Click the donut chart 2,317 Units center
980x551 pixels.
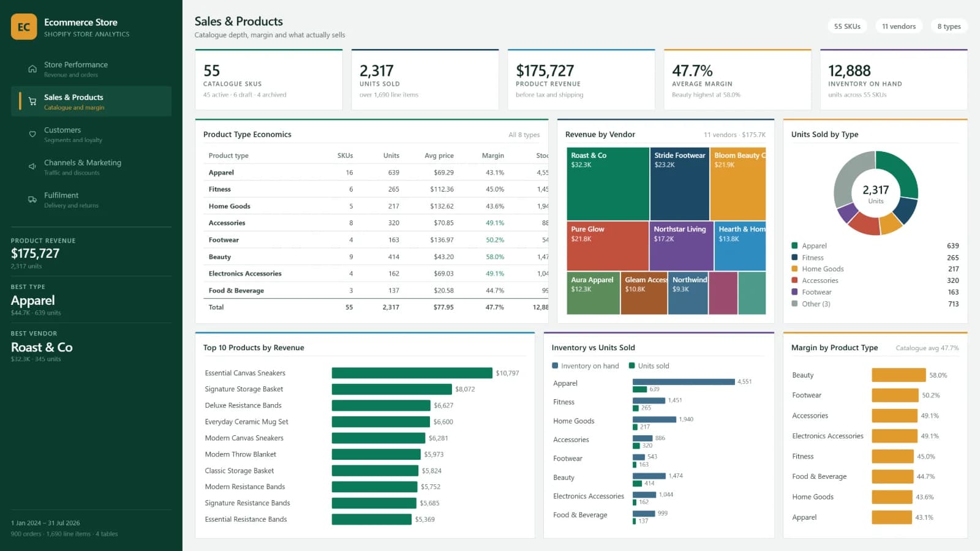coord(876,193)
